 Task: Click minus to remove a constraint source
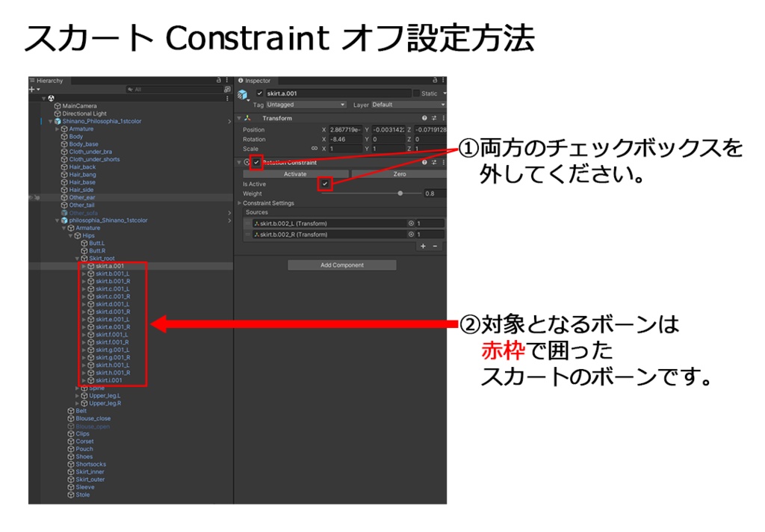(436, 246)
